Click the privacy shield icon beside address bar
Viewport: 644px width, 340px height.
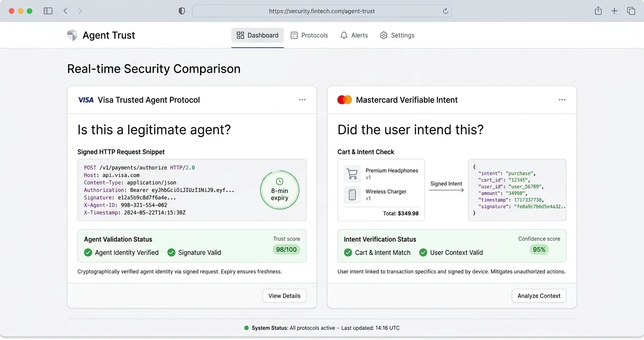pyautogui.click(x=182, y=11)
